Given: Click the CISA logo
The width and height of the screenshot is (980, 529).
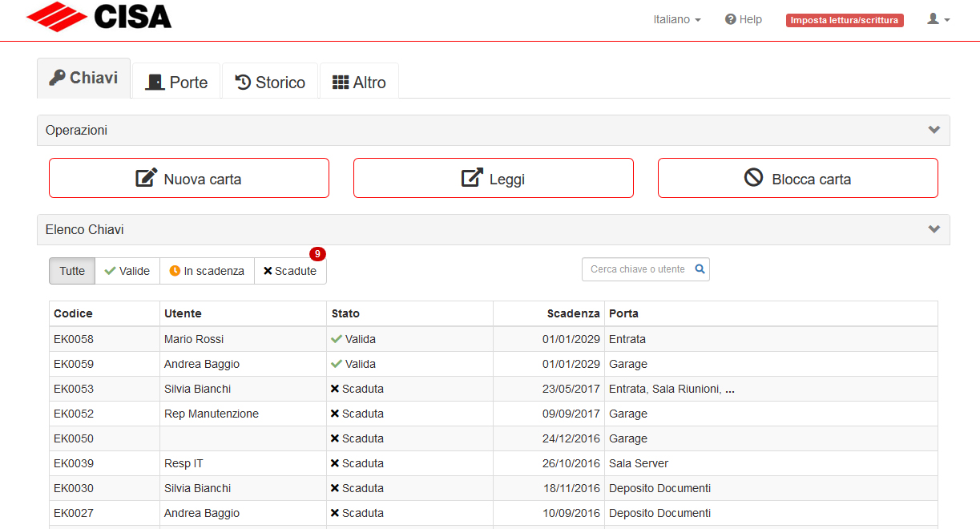Looking at the screenshot, I should pos(99,16).
